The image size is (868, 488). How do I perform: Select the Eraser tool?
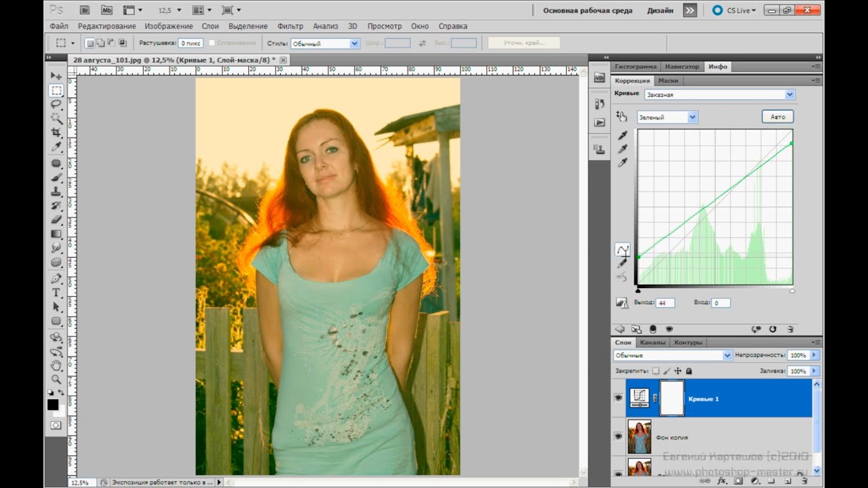click(56, 220)
